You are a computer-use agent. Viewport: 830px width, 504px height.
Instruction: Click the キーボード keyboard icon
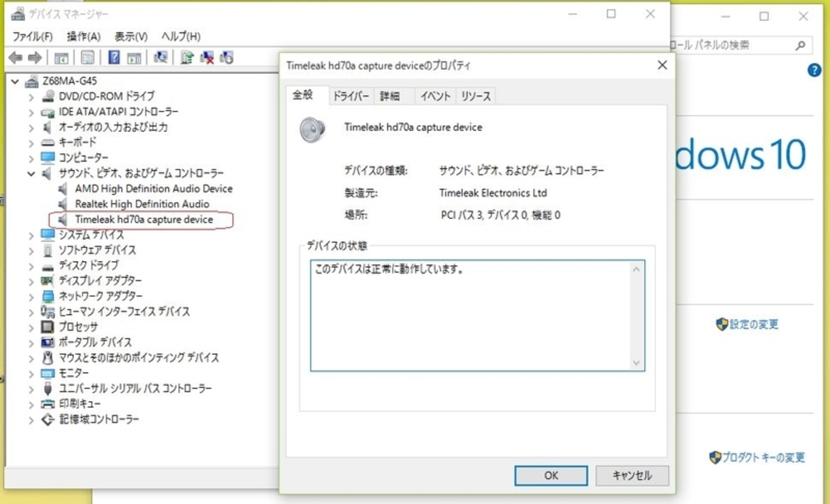(48, 142)
